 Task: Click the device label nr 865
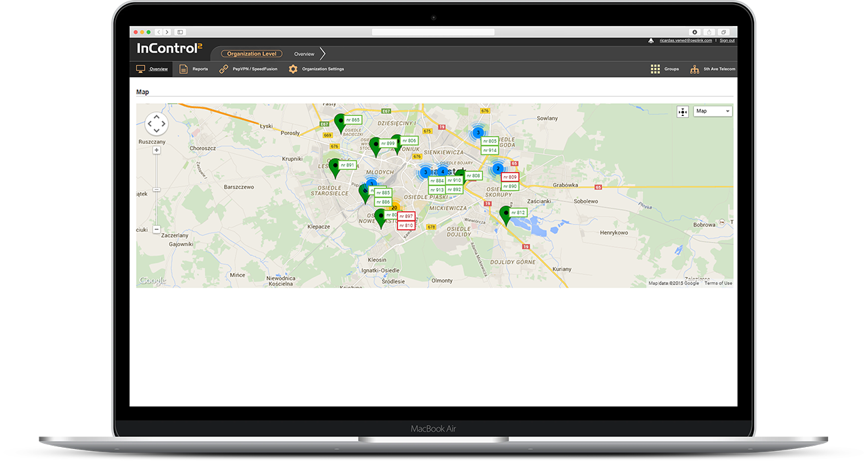click(x=353, y=120)
